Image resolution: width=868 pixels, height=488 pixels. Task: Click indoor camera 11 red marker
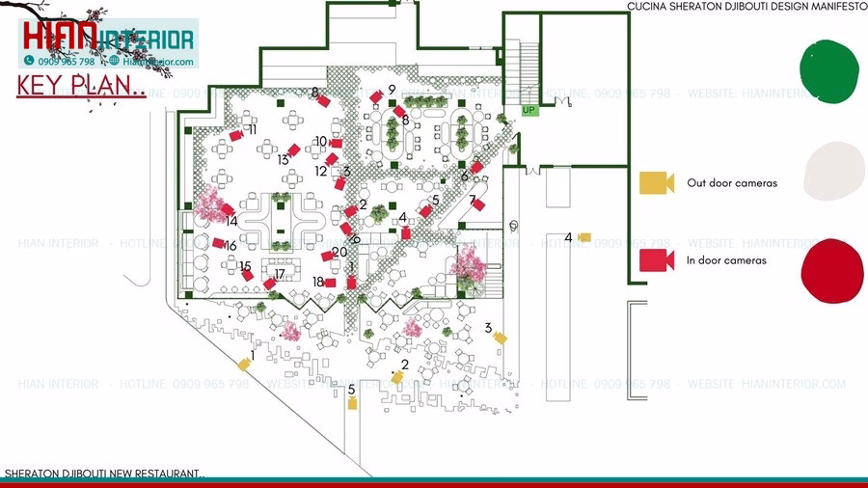pyautogui.click(x=236, y=136)
